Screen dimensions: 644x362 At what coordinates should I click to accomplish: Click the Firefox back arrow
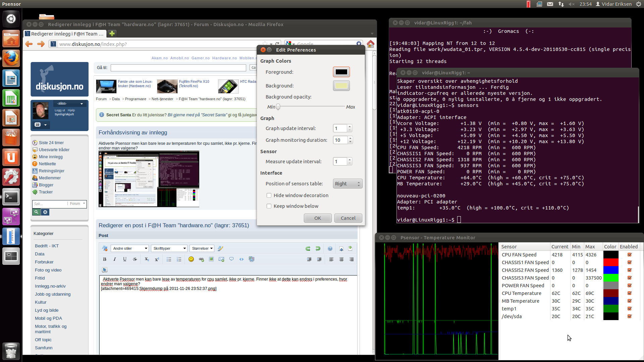(x=29, y=44)
